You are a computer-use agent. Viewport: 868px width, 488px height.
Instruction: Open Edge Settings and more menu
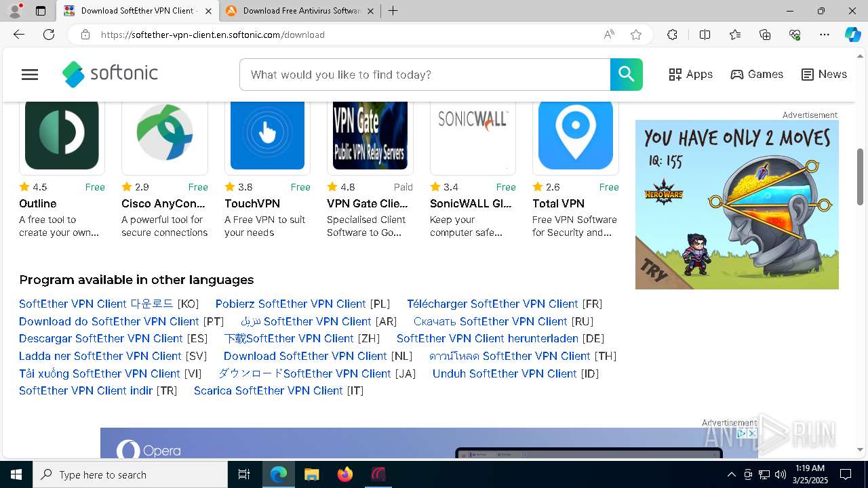click(x=825, y=35)
